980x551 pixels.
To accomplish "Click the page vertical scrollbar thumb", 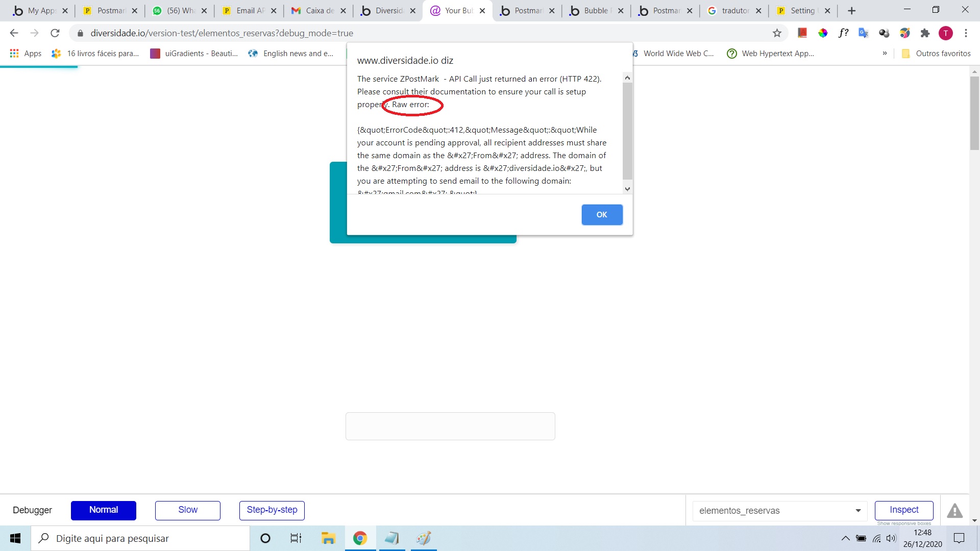I will pyautogui.click(x=974, y=113).
